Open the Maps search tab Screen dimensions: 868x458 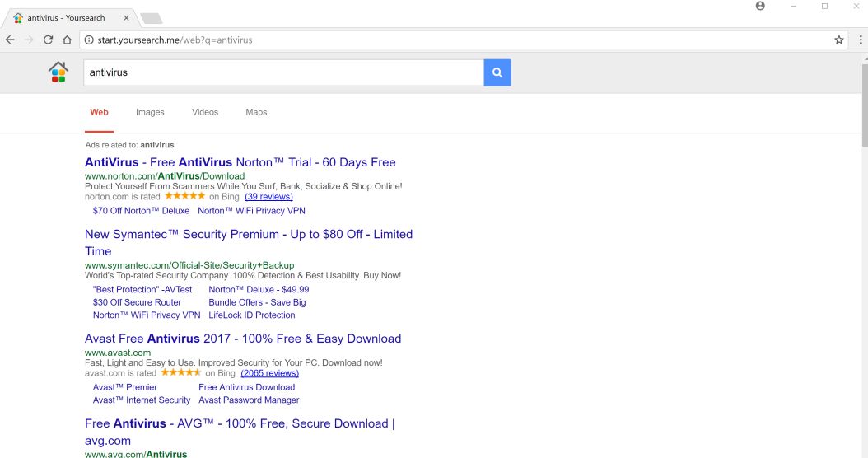tap(256, 112)
